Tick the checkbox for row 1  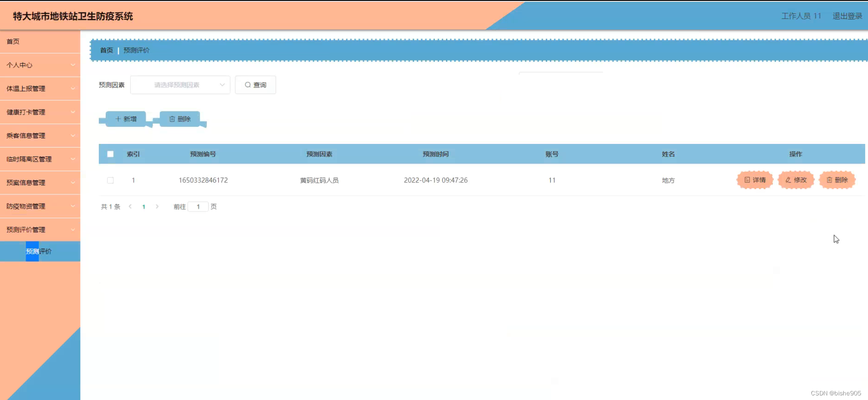[110, 180]
